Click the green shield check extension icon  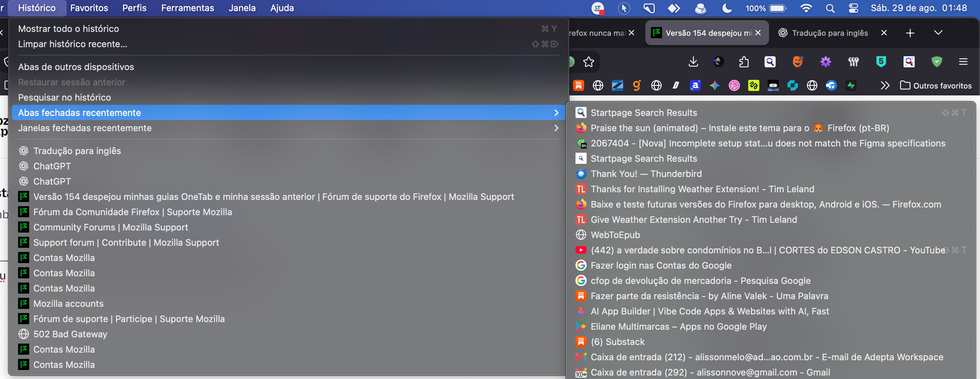pos(937,61)
